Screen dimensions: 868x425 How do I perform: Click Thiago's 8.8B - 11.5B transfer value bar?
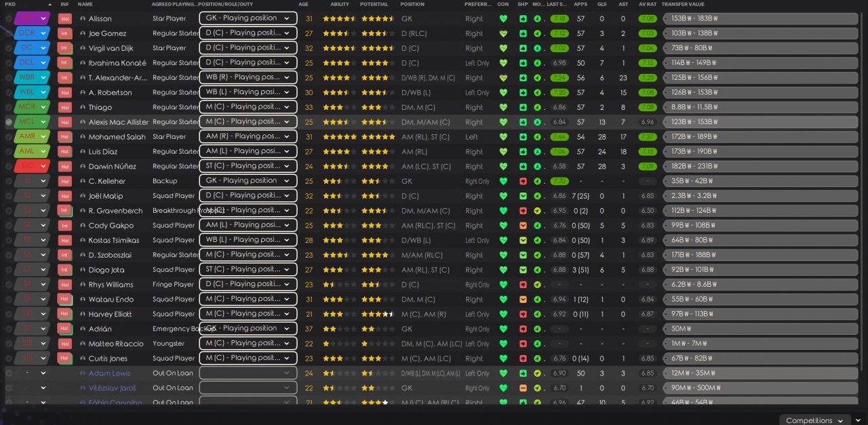759,107
